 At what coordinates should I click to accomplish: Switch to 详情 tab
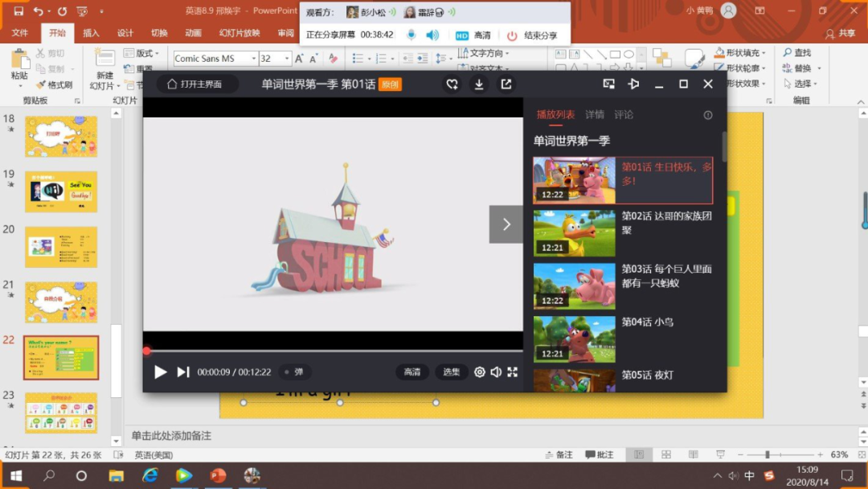(x=595, y=115)
